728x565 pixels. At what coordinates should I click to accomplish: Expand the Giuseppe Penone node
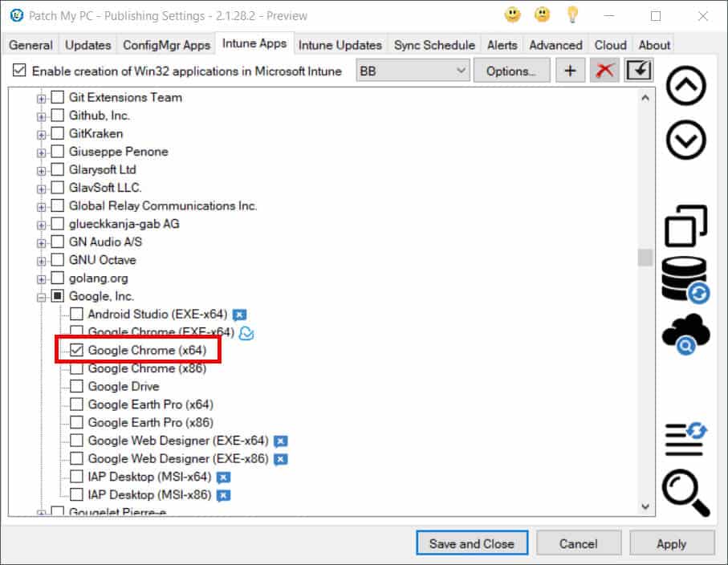[41, 152]
